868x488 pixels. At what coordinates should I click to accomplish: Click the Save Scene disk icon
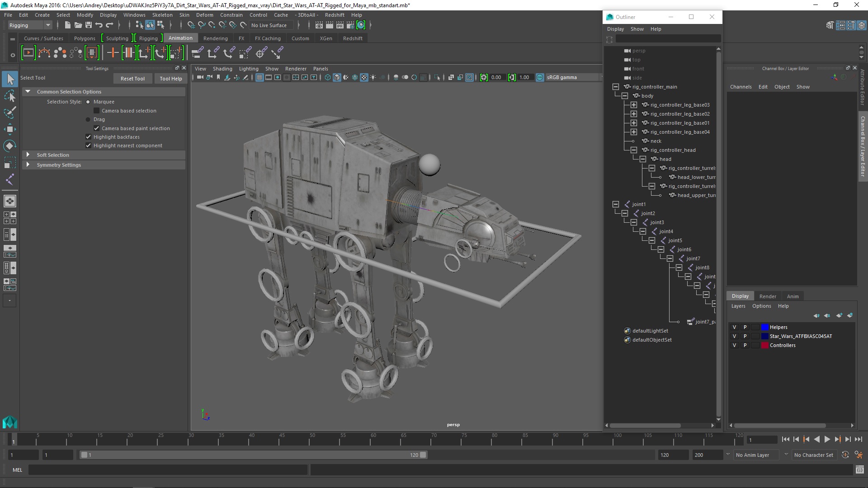click(x=88, y=25)
